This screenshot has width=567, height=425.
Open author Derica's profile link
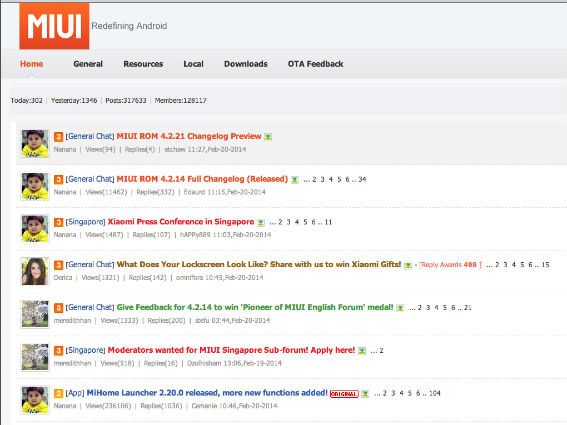click(63, 278)
